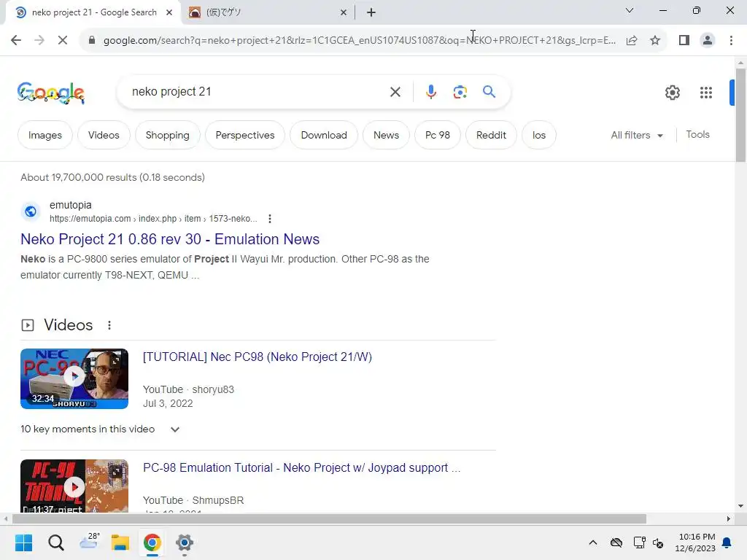Switch to the (仮)でゲソ tab
Image resolution: width=747 pixels, height=560 pixels.
267,12
